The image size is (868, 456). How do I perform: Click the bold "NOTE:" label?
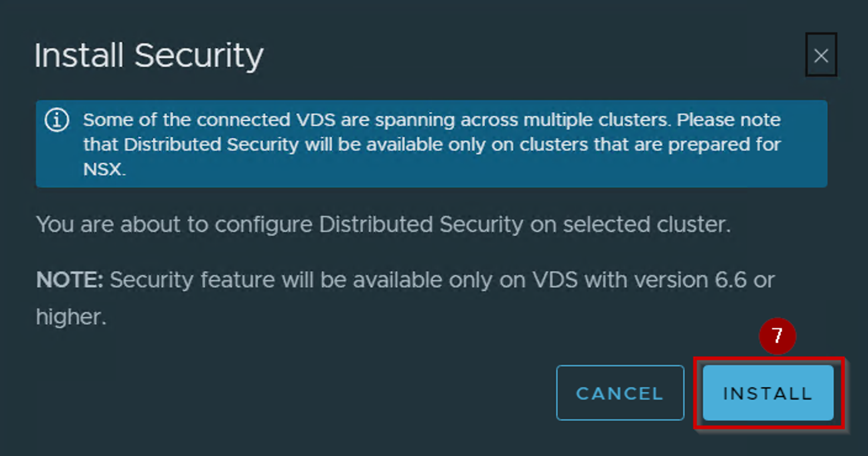(69, 280)
